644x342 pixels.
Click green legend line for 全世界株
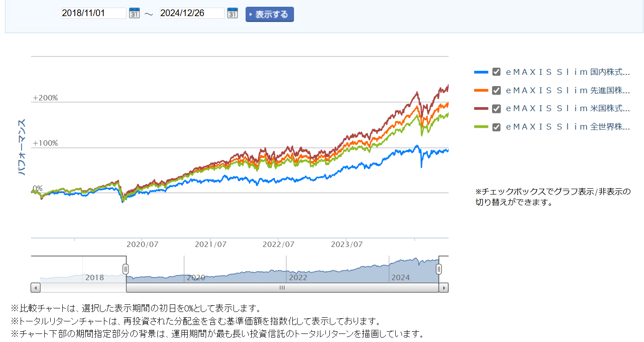pos(481,127)
